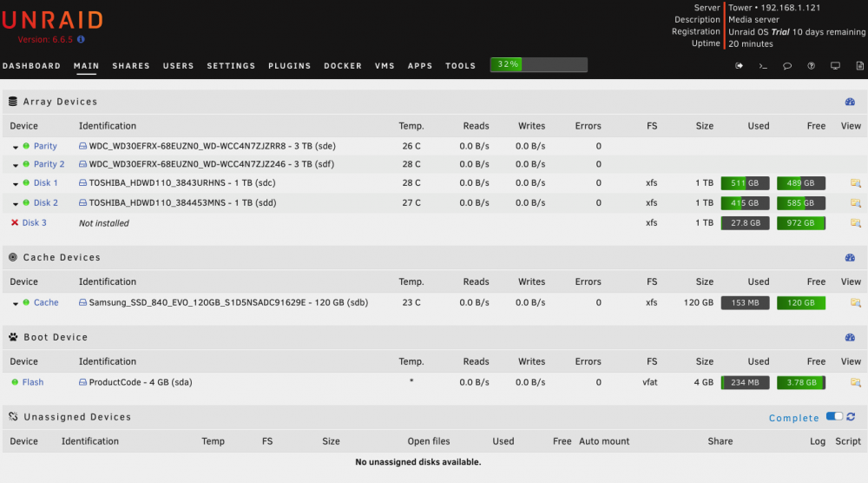Click the drive icon next to WD-WCC4N7ZJZ246
Viewport: 868px width, 483px height.
(82, 164)
